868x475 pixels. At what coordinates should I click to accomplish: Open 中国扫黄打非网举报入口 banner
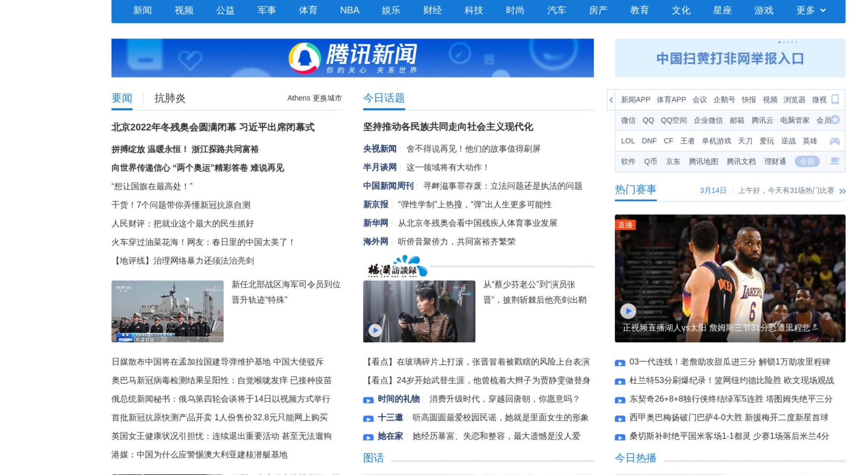730,58
